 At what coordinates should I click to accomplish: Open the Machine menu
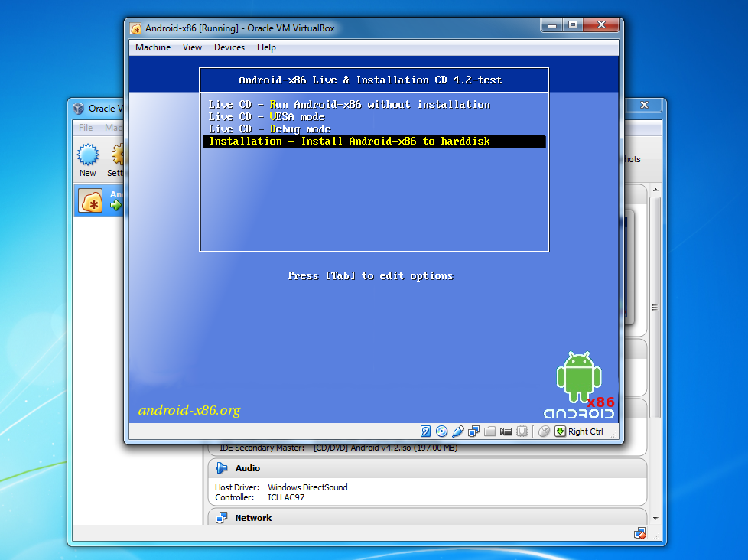click(153, 47)
